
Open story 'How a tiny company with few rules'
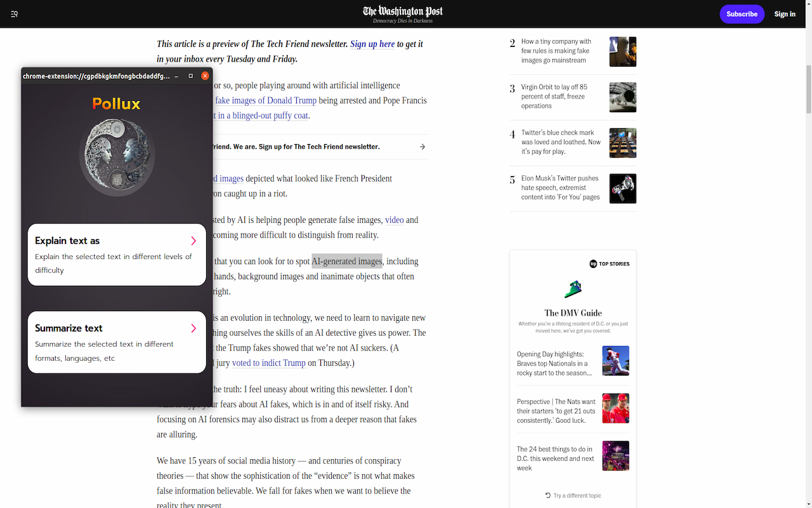(556, 51)
